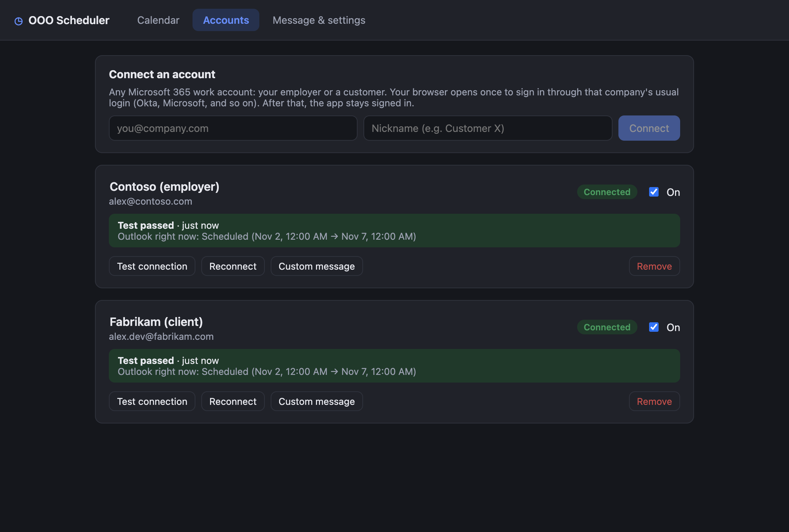Test connection for Fabrikam account

point(152,402)
